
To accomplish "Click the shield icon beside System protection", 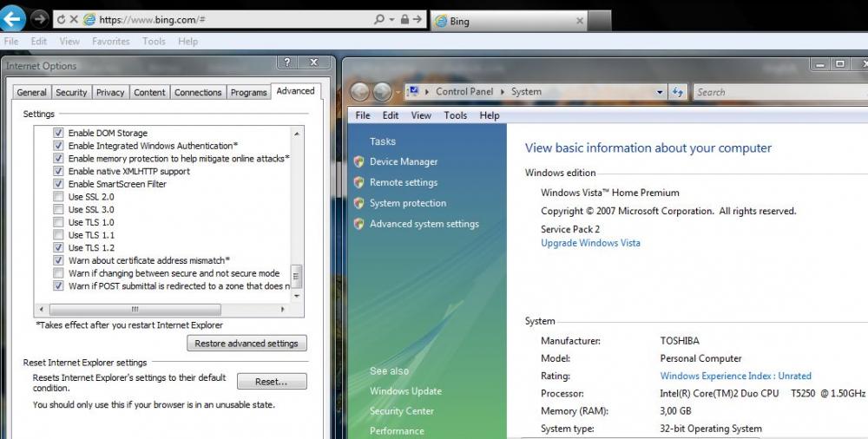I will [358, 203].
